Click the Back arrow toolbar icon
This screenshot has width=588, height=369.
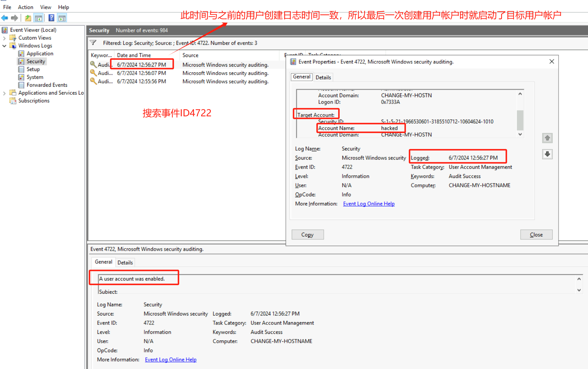click(5, 18)
